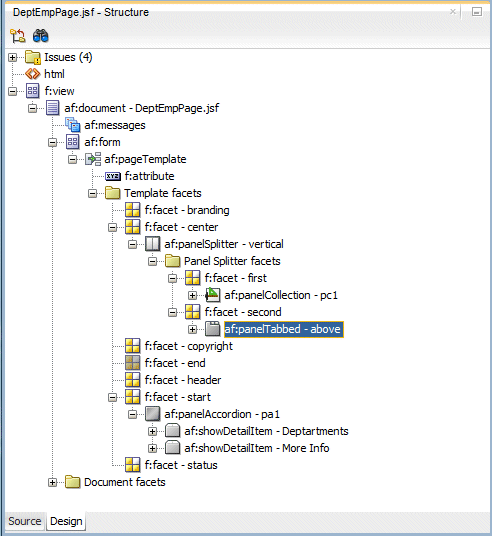Click the af:document page icon
Image resolution: width=492 pixels, height=536 pixels.
(53, 108)
